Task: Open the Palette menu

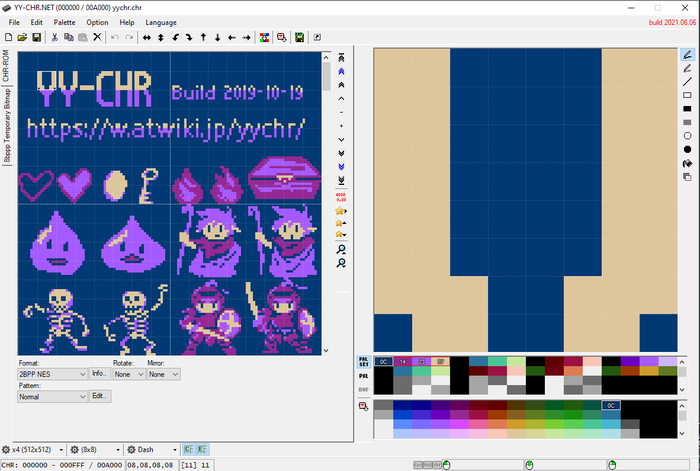Action: coord(64,22)
